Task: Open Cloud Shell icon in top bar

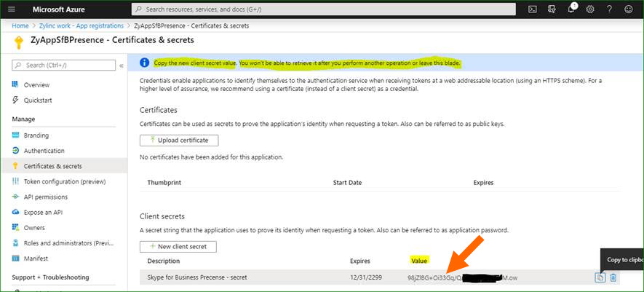Action: pos(533,9)
